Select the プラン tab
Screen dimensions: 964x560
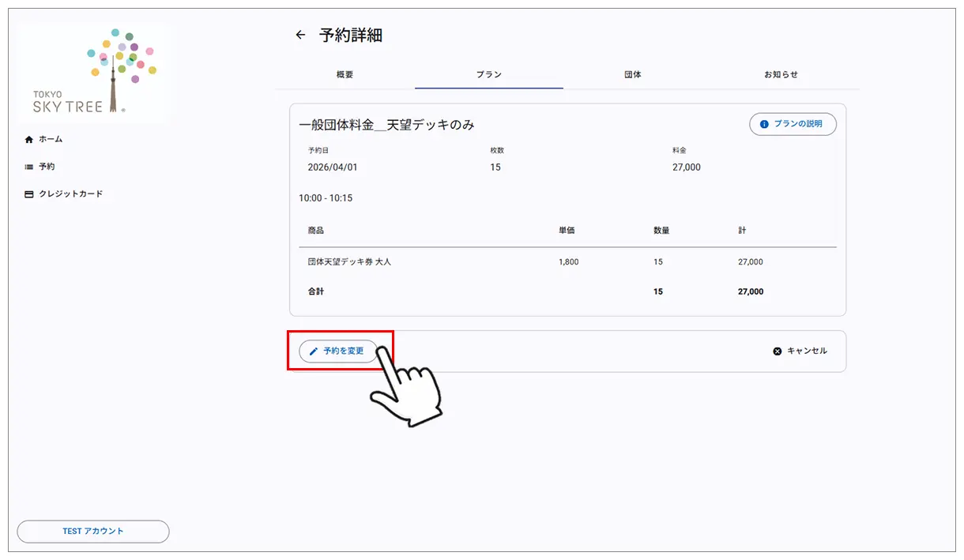[488, 75]
